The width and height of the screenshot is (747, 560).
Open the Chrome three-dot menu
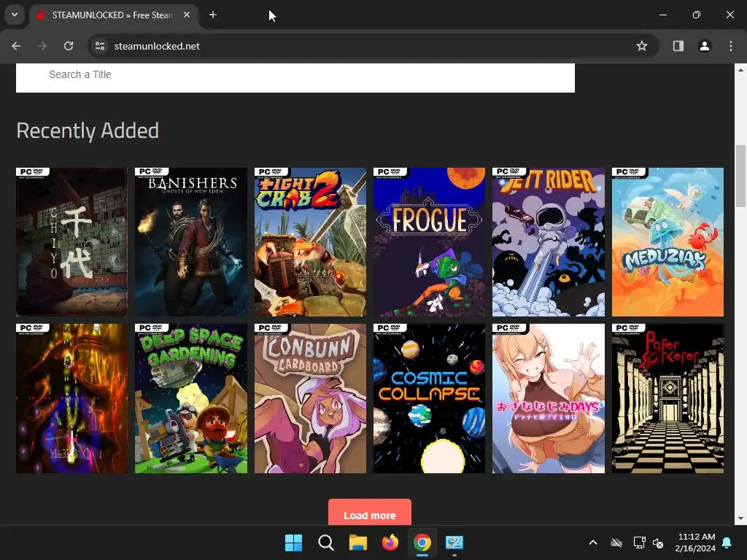[x=731, y=46]
